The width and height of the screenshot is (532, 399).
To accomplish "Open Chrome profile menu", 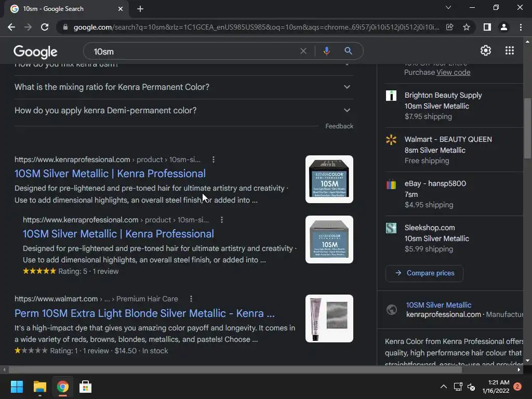I will click(504, 27).
